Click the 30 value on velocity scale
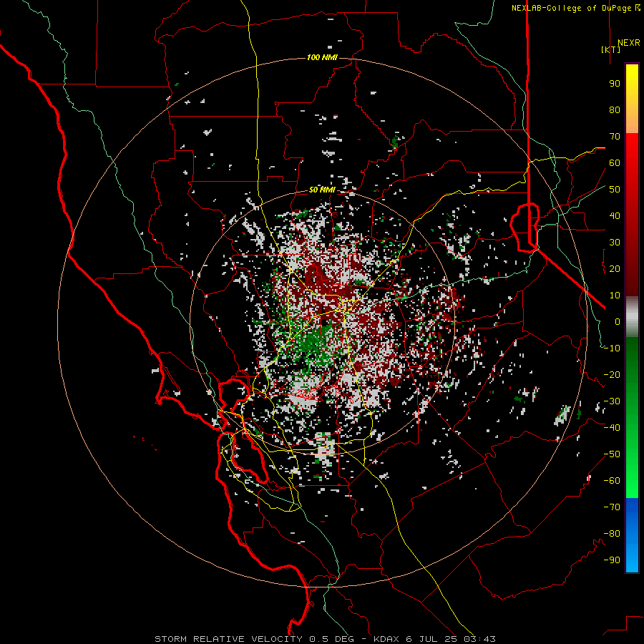This screenshot has width=644, height=644. pyautogui.click(x=615, y=243)
